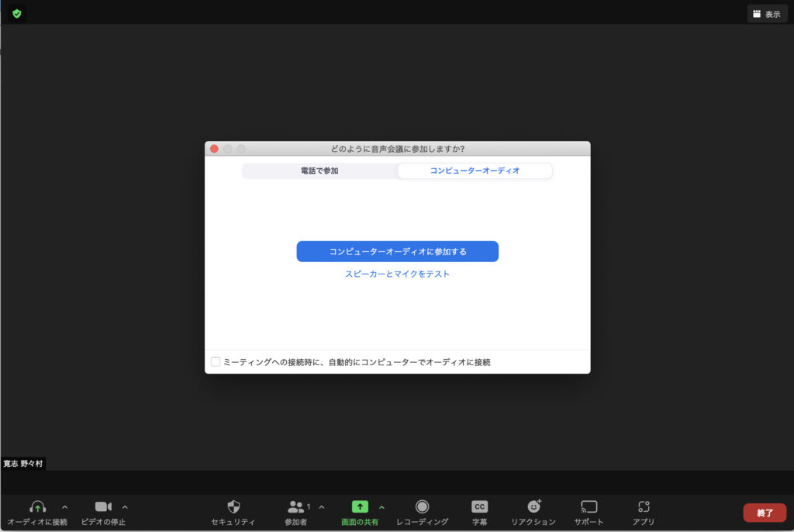Expand the participants options chevron

pyautogui.click(x=322, y=506)
